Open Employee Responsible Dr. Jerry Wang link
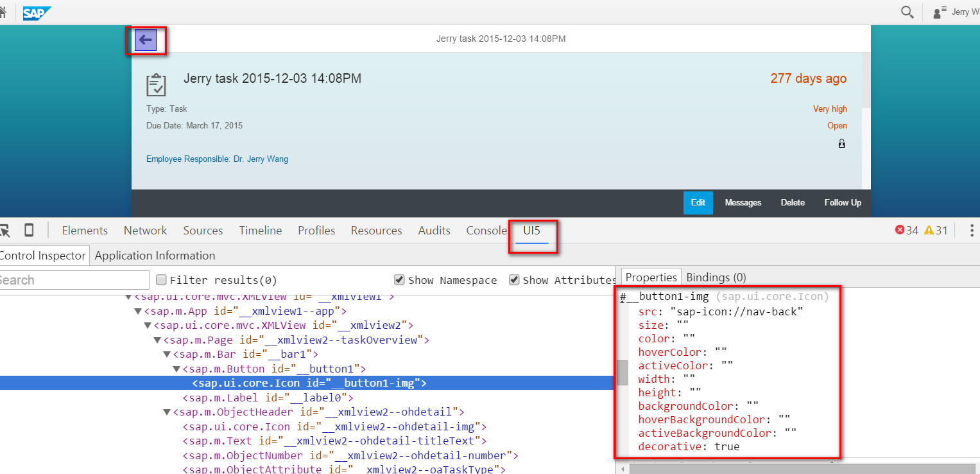This screenshot has height=474, width=980. pyautogui.click(x=217, y=159)
